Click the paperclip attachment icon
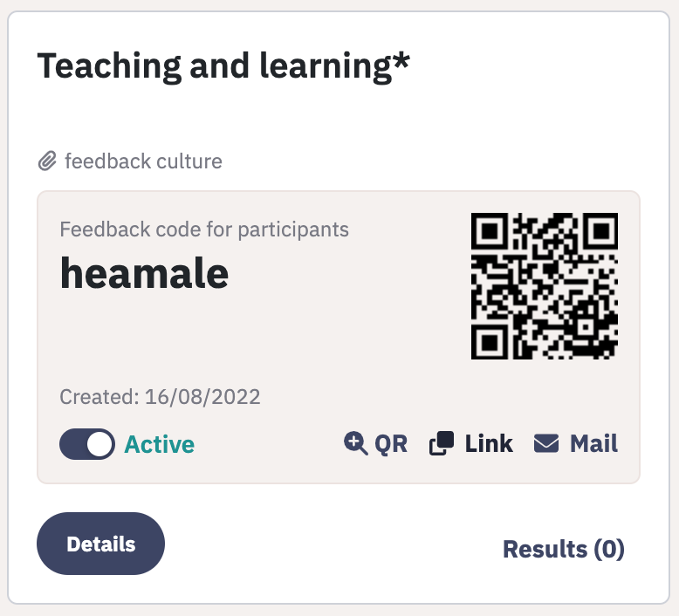 47,161
